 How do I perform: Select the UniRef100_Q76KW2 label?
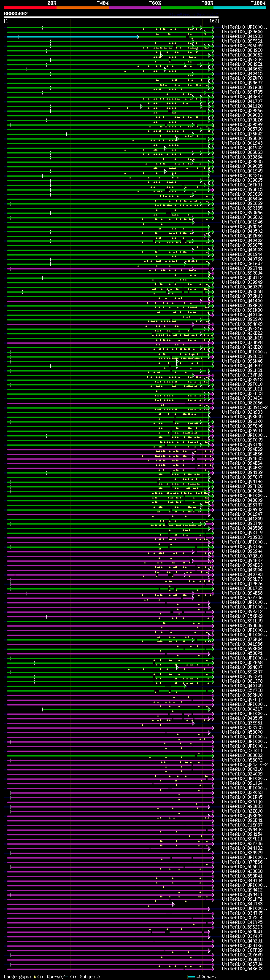[x=242, y=134]
